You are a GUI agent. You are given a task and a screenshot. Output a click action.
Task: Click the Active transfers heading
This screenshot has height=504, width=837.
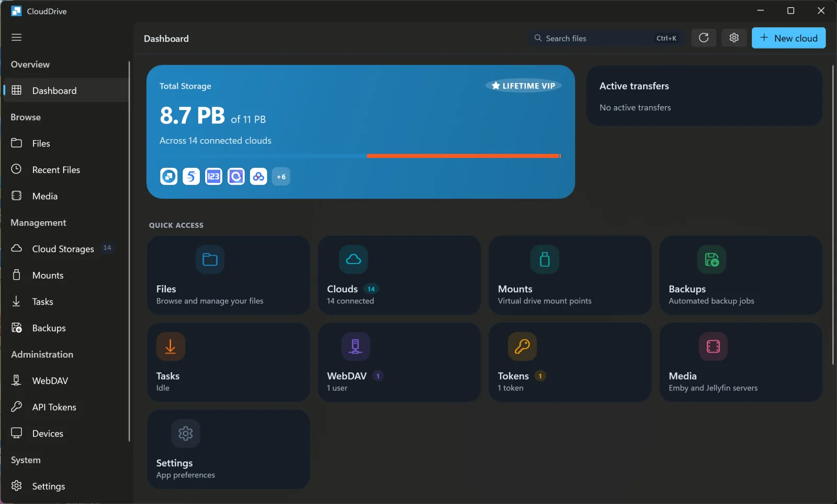634,86
